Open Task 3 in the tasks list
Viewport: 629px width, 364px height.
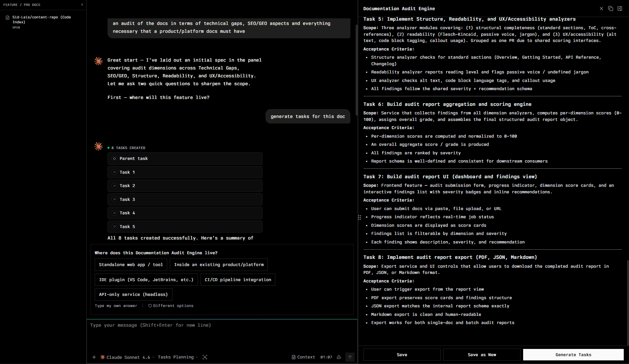pyautogui.click(x=185, y=200)
